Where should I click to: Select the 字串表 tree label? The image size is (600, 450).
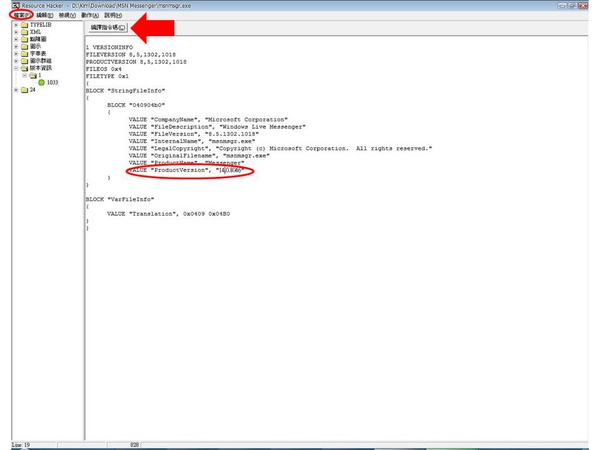tap(38, 54)
